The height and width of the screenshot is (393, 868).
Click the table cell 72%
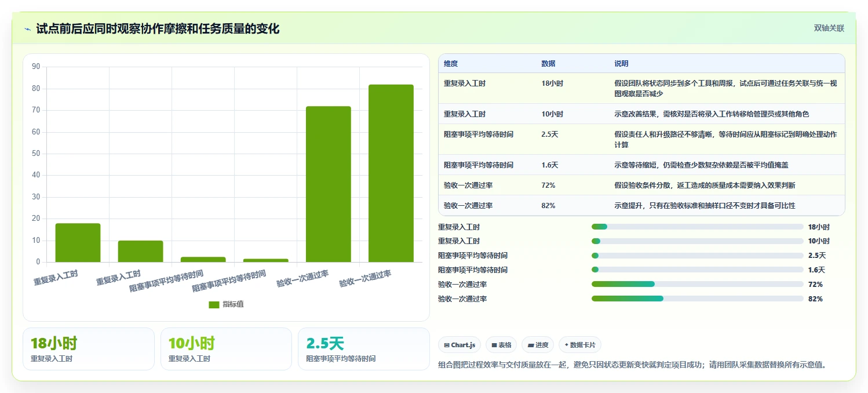point(548,185)
